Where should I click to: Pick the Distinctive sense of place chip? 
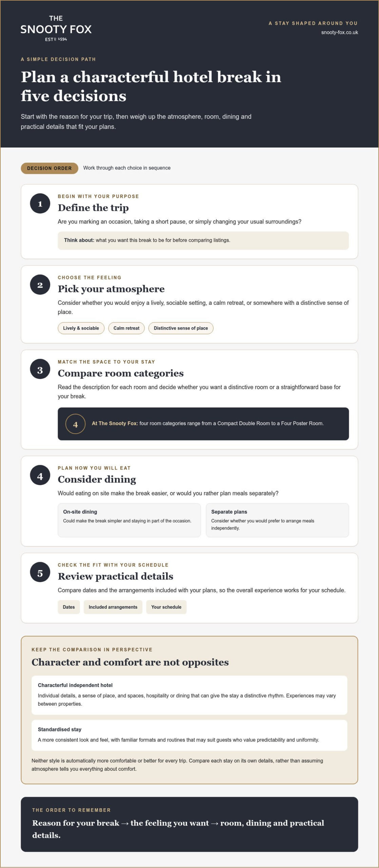pos(181,328)
